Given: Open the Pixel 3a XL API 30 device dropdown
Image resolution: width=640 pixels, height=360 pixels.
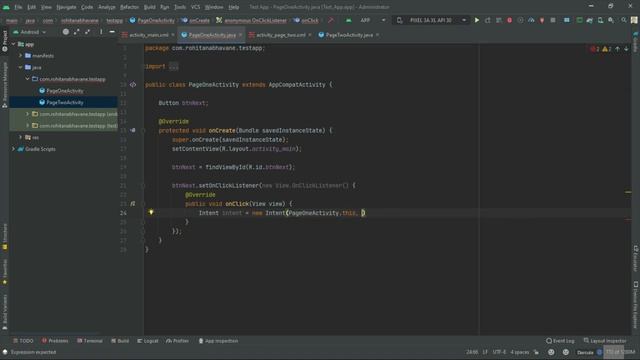Looking at the screenshot, I should [432, 20].
